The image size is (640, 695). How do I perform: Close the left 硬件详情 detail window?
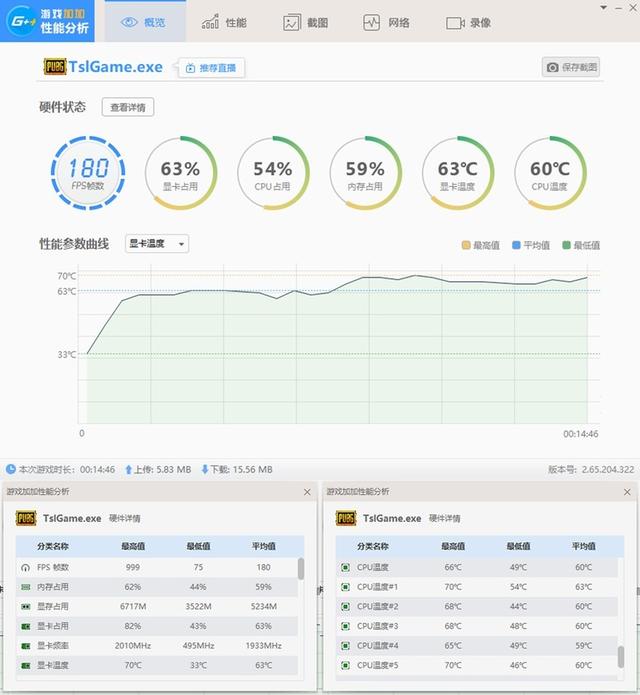[307, 492]
